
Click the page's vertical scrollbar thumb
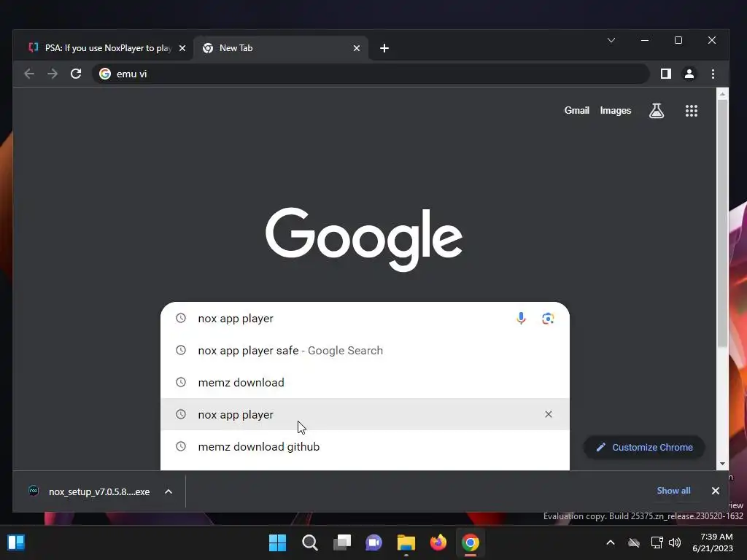(722, 224)
